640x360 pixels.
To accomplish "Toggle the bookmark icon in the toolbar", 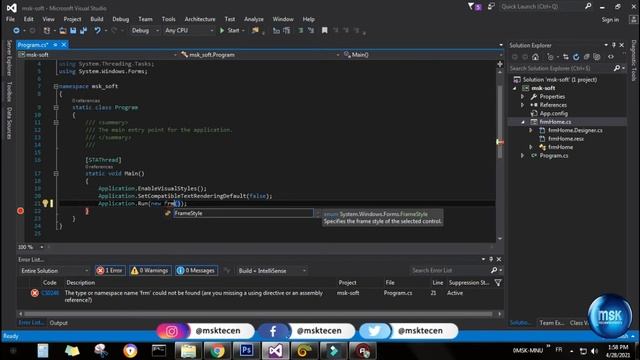I will (324, 31).
